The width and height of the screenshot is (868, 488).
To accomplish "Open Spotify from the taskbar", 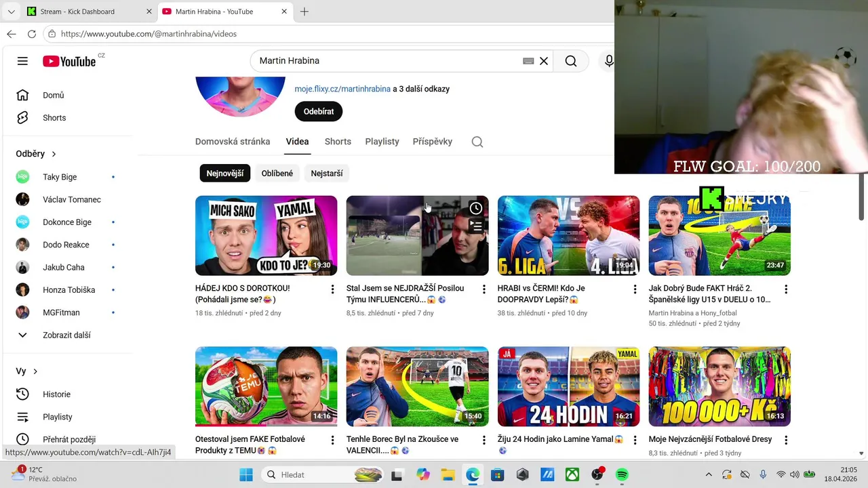I will pos(622,474).
